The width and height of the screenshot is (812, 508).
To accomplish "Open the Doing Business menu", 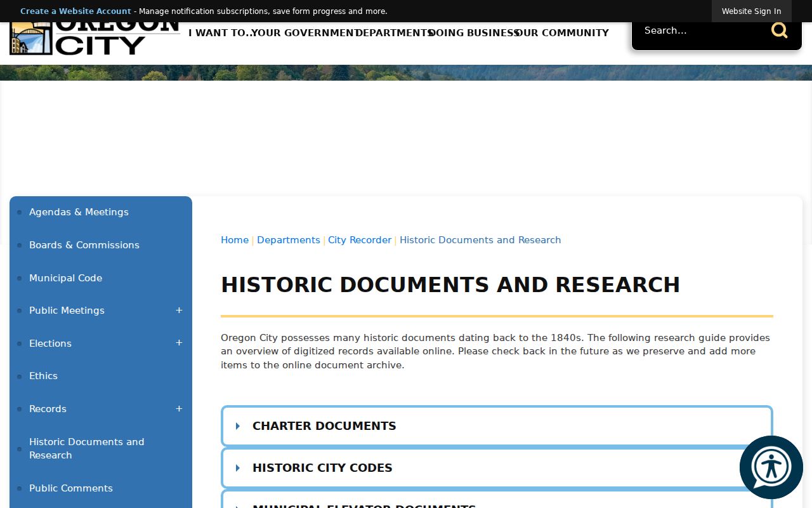I will pos(474,33).
